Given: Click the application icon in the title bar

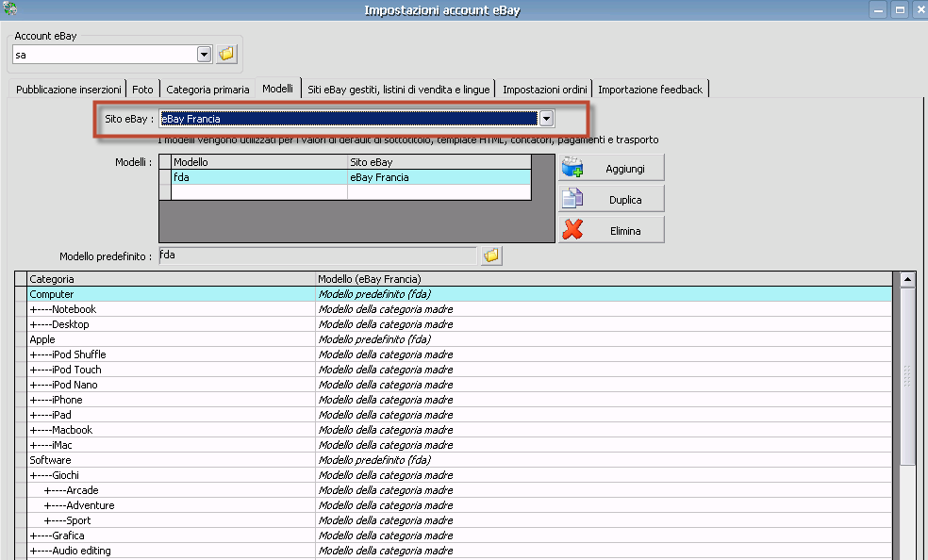Looking at the screenshot, I should (10, 9).
